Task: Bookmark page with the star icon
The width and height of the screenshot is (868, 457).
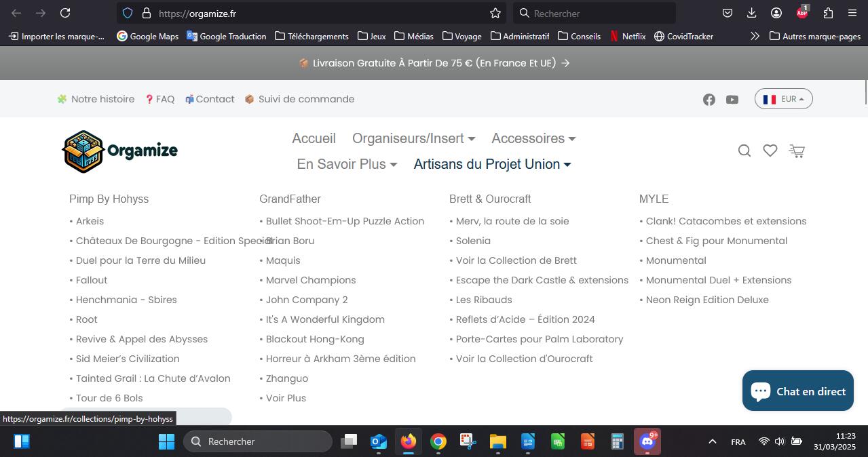Action: coord(495,13)
